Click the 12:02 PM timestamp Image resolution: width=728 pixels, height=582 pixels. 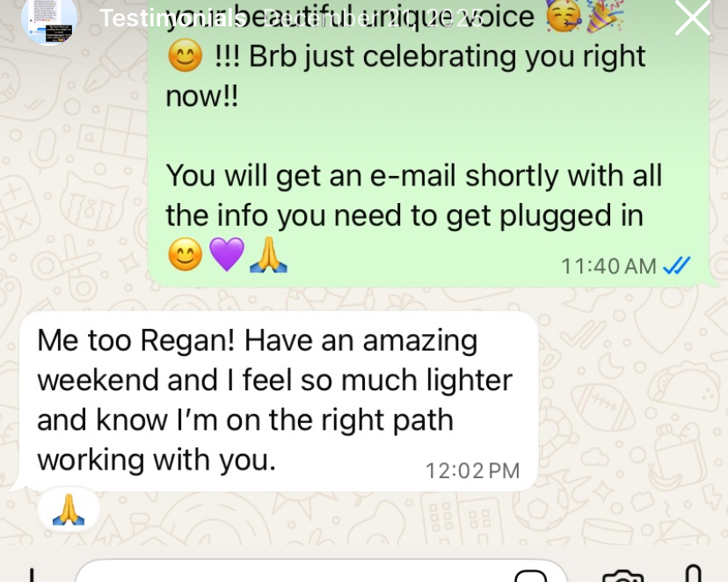(x=473, y=470)
